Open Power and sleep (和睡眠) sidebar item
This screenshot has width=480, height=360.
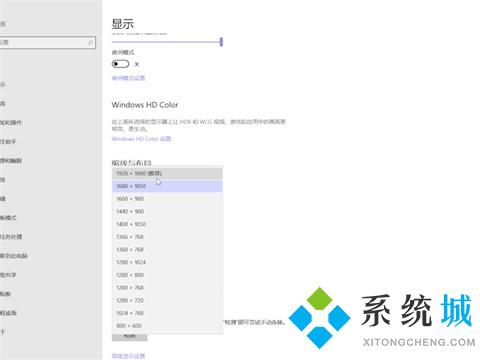11,161
